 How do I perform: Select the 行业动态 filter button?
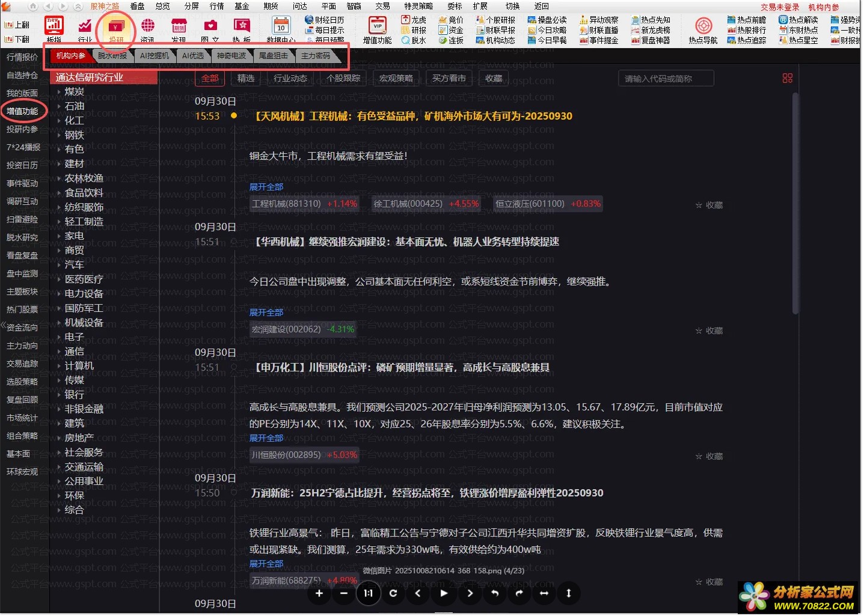click(290, 78)
